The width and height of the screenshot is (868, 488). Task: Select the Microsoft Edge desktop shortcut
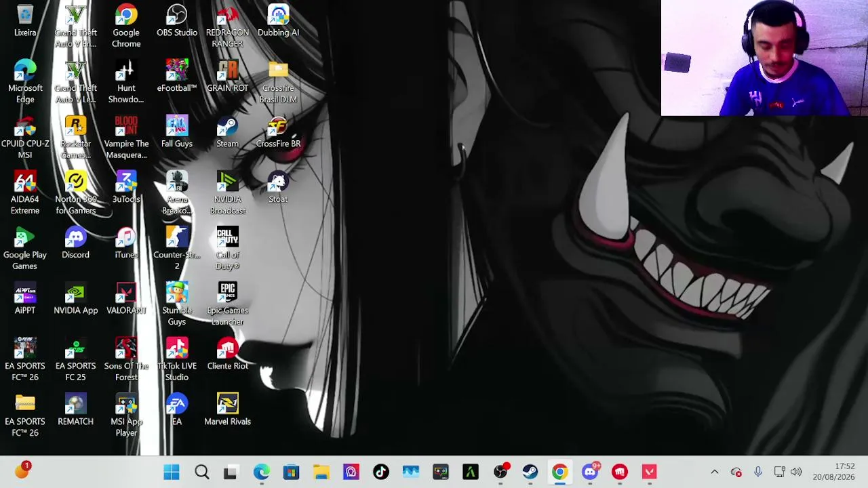point(25,82)
